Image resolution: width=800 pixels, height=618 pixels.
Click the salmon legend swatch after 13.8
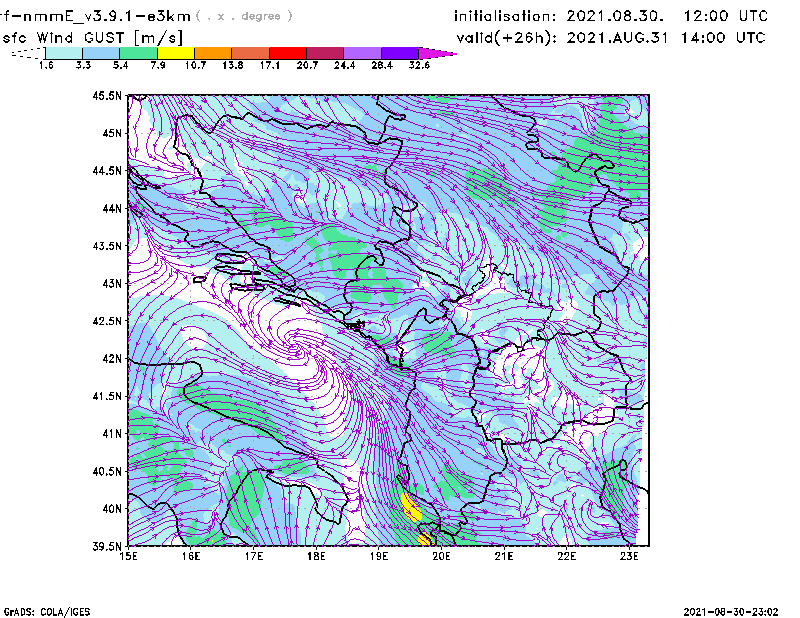[251, 53]
